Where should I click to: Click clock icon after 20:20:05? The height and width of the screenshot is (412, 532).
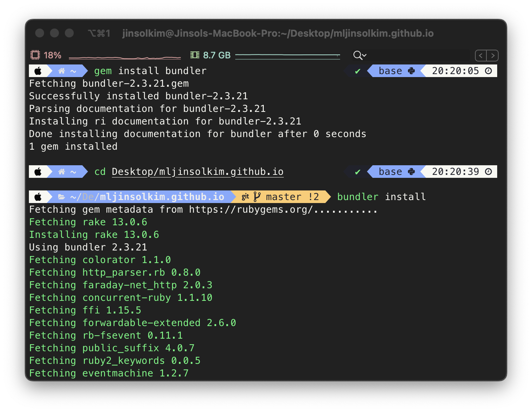pos(488,71)
